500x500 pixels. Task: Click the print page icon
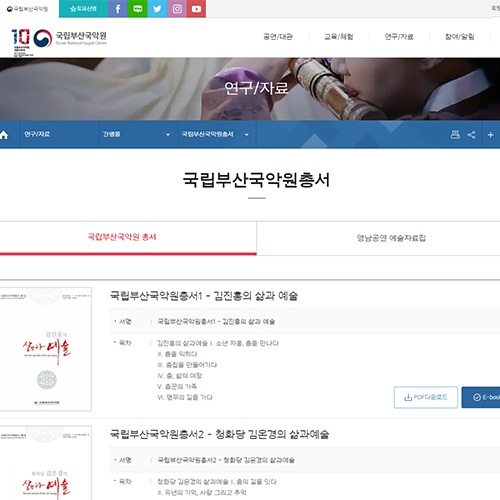pyautogui.click(x=455, y=135)
